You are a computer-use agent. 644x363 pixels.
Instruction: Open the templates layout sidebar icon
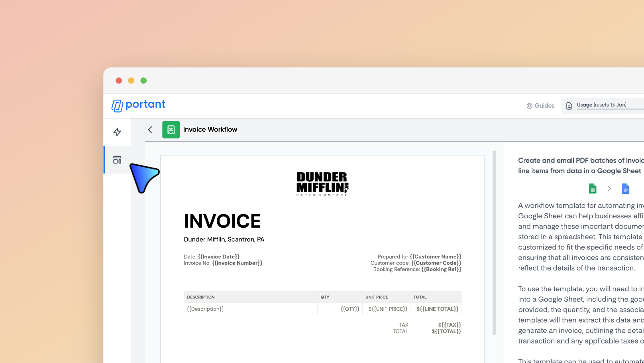pyautogui.click(x=117, y=159)
